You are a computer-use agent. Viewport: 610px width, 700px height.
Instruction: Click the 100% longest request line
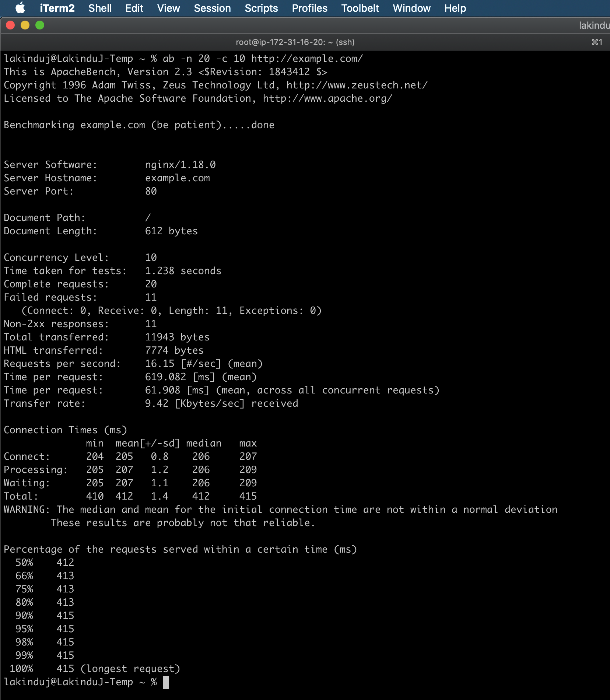pos(95,669)
